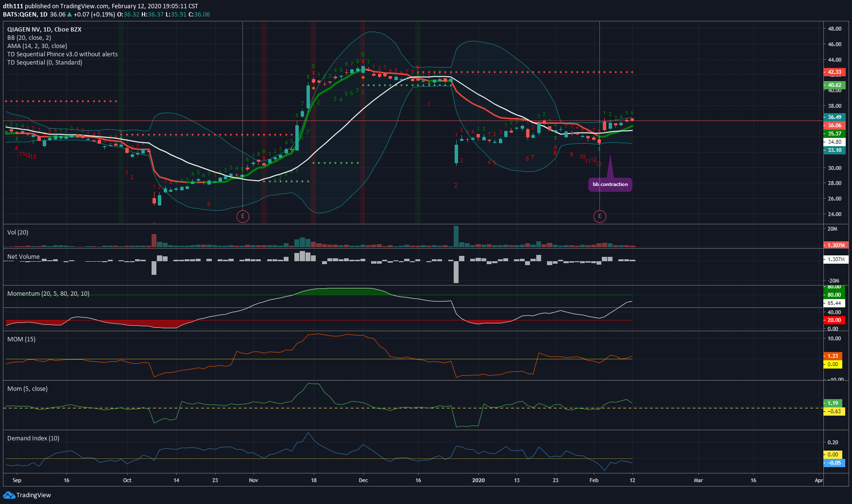This screenshot has width=852, height=504.
Task: Click the green 1.19 Mom value tag
Action: click(x=833, y=403)
